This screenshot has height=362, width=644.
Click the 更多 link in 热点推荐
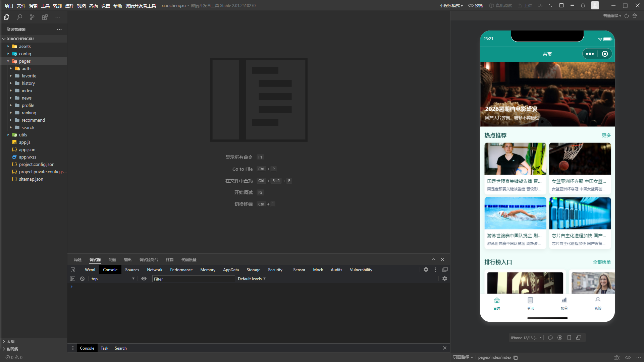pos(606,135)
